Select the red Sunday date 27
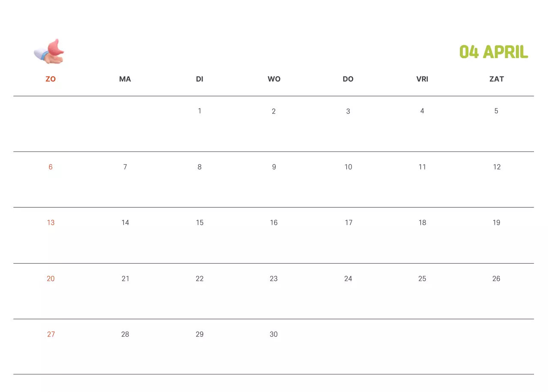This screenshot has height=392, width=548. (x=51, y=334)
